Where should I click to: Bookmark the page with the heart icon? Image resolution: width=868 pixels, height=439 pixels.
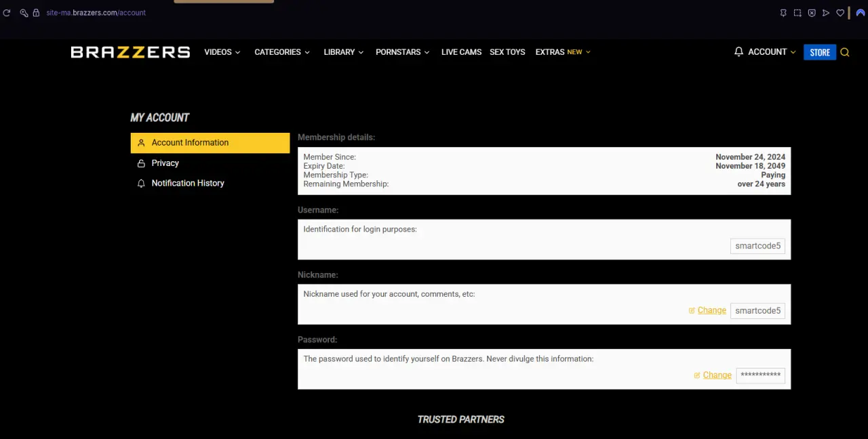coord(840,13)
